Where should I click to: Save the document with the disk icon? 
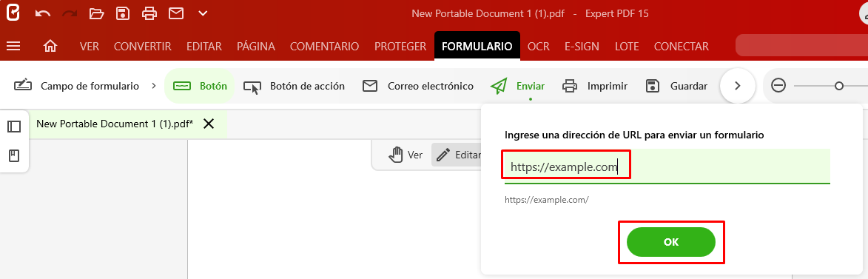pyautogui.click(x=123, y=13)
